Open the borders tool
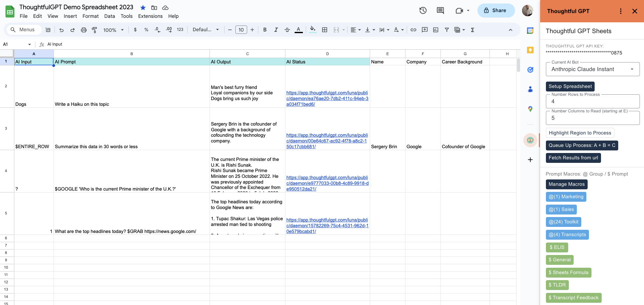 pyautogui.click(x=325, y=30)
